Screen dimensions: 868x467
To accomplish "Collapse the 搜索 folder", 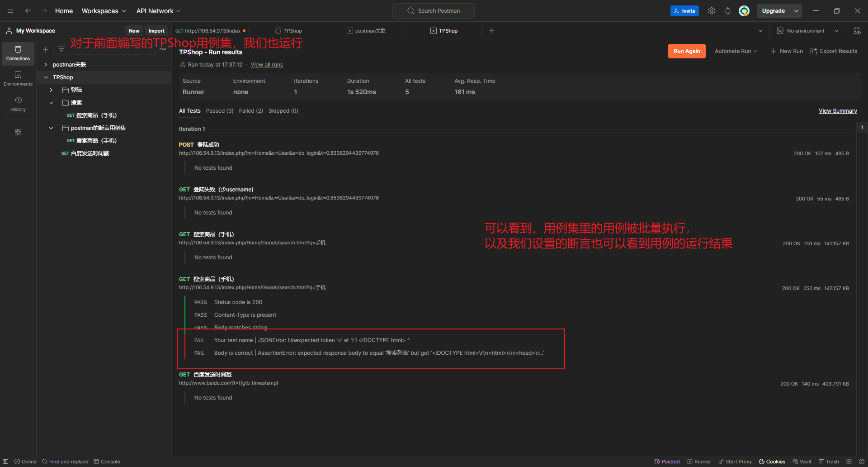I will pyautogui.click(x=51, y=103).
